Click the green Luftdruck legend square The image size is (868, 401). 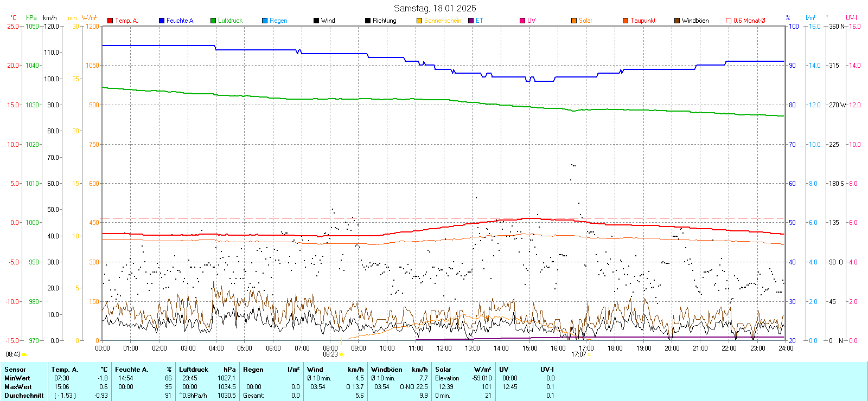213,21
